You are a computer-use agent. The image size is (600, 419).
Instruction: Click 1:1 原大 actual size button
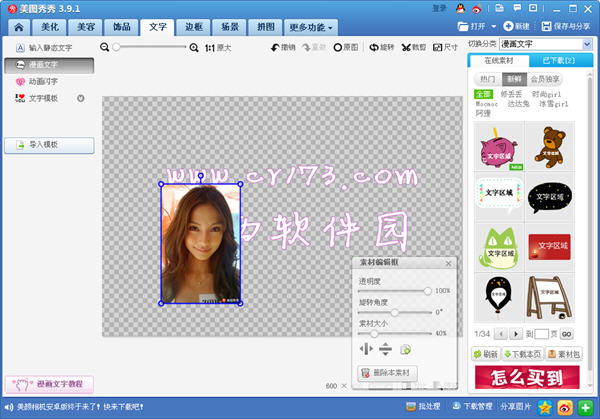pyautogui.click(x=218, y=48)
